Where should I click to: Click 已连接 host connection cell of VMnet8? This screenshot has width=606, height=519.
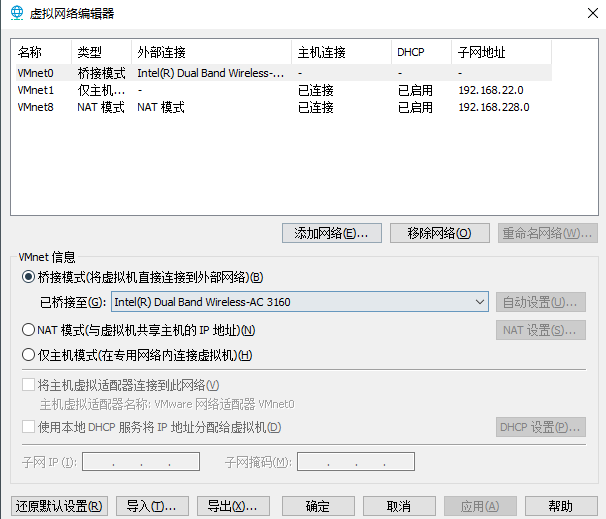[x=316, y=107]
